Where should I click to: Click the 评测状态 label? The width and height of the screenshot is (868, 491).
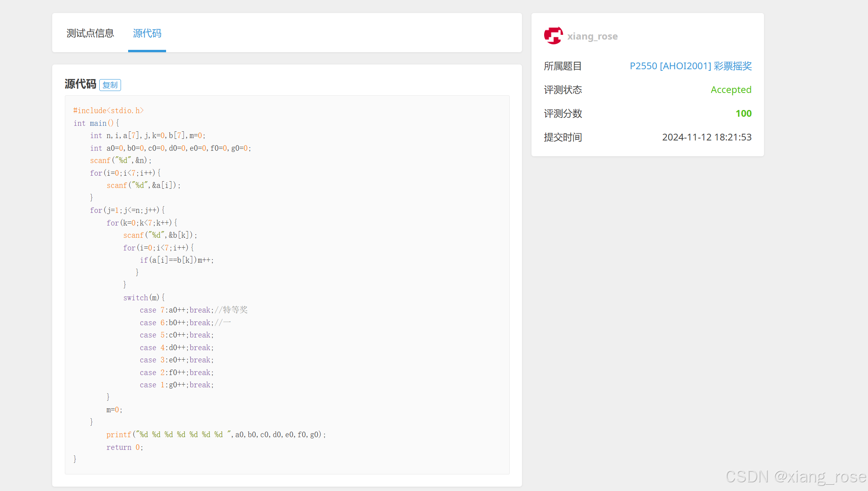[x=562, y=90]
